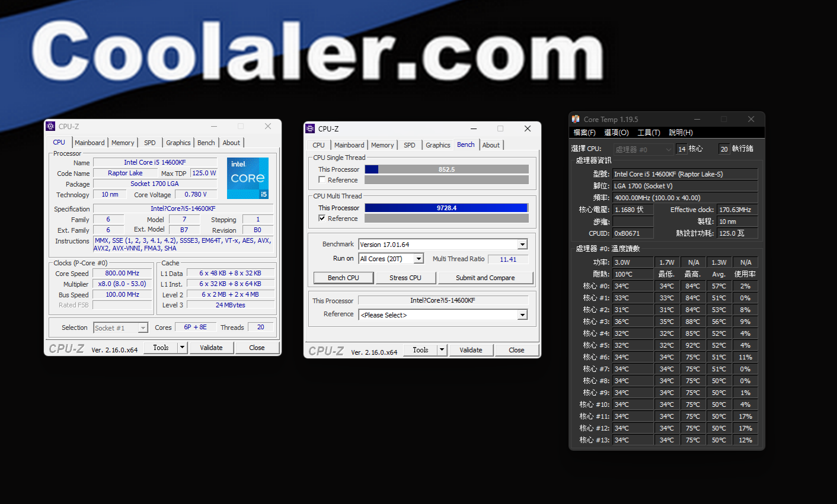Click the Multiplier value x8.0 (8.0 - 53.0)

coord(122,284)
